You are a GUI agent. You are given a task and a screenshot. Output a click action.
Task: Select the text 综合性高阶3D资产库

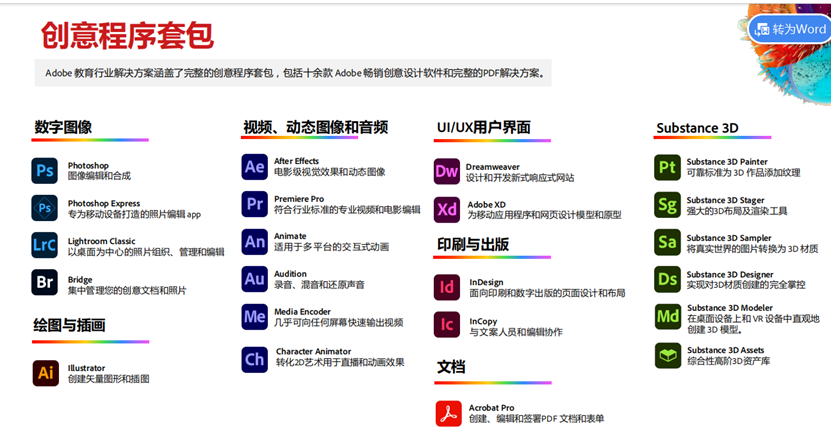click(x=729, y=361)
